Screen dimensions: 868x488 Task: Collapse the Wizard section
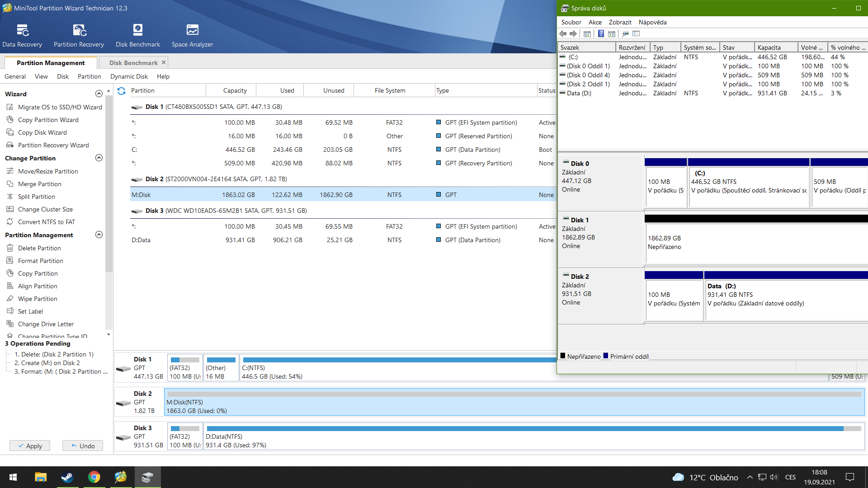click(x=99, y=94)
